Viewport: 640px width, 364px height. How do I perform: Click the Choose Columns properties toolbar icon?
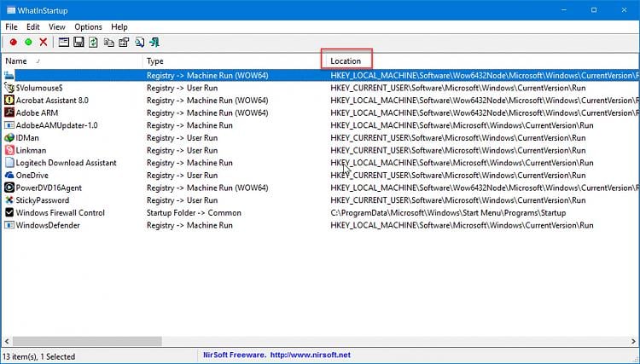[x=124, y=42]
